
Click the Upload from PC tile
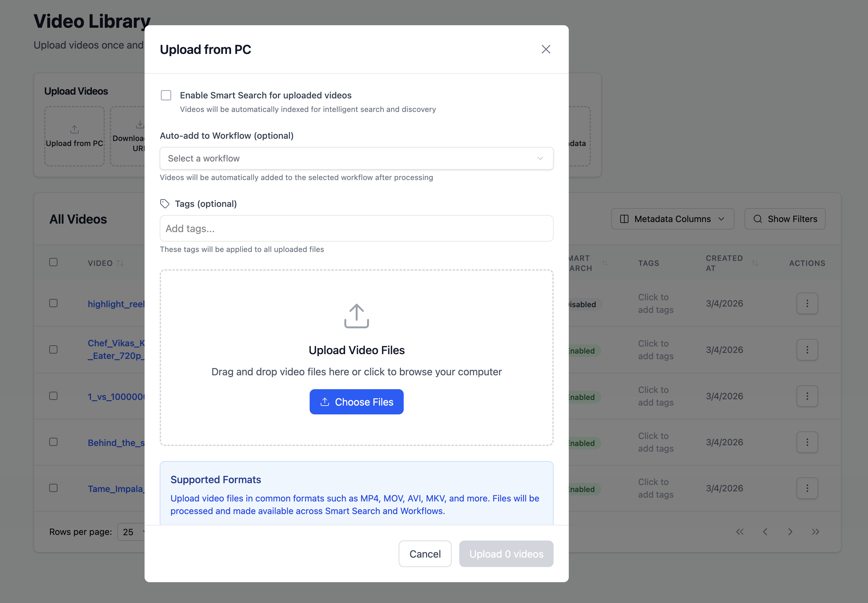(74, 136)
